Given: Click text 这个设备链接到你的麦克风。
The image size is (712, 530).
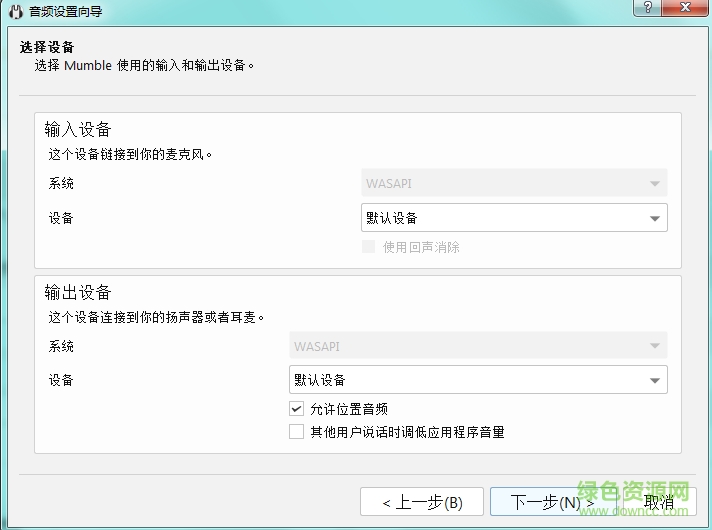Looking at the screenshot, I should point(130,154).
